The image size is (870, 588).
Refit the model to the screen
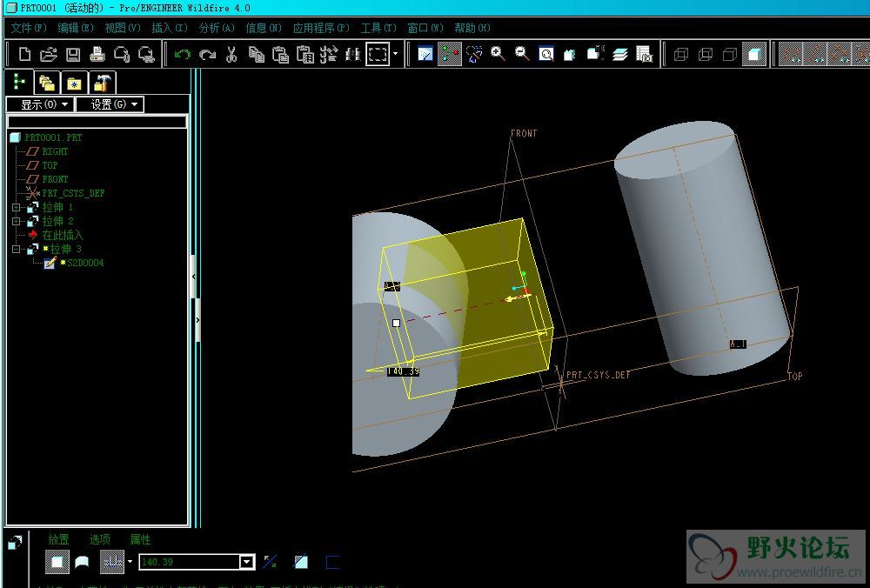pyautogui.click(x=546, y=54)
